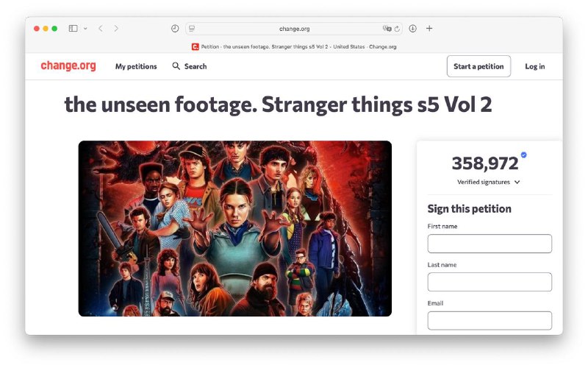This screenshot has height=368, width=588.
Task: Click the page reader icon in address bar
Action: click(x=192, y=29)
